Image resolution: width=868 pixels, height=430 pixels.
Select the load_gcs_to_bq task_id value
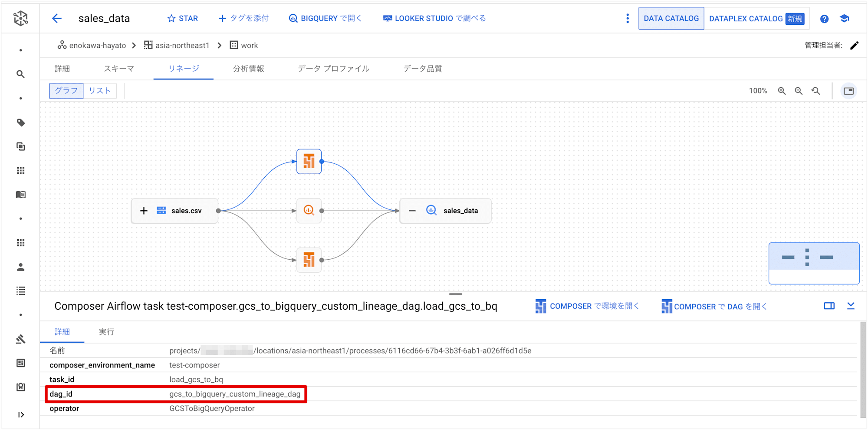pos(196,380)
